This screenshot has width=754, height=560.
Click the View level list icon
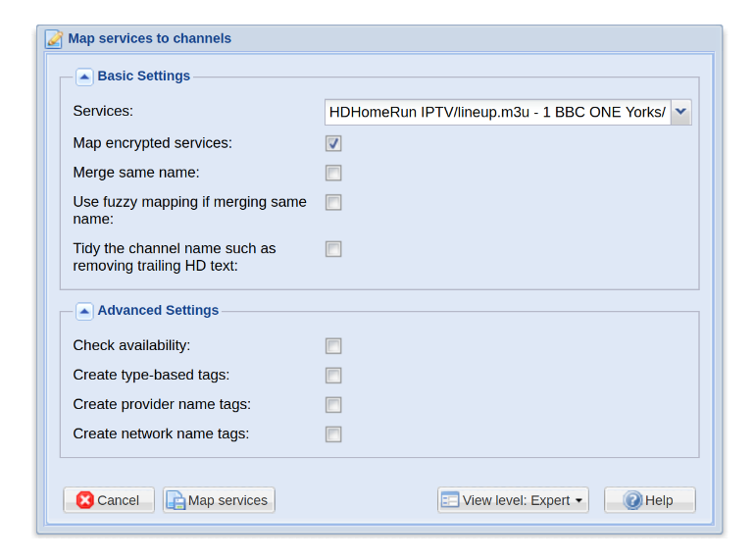coord(450,500)
